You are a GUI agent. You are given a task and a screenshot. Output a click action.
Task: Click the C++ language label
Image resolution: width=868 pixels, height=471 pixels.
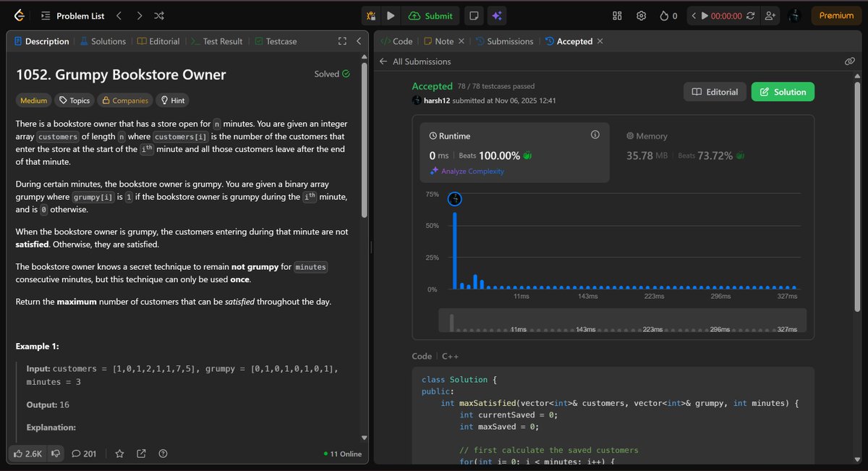[449, 356]
